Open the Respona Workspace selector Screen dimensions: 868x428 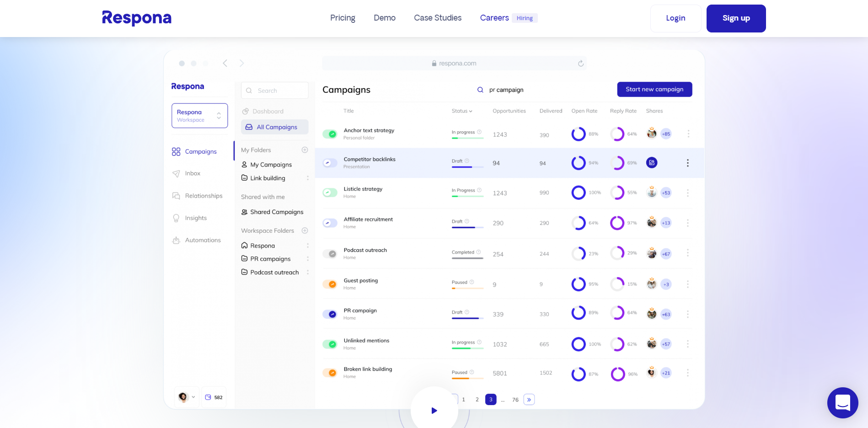tap(199, 116)
